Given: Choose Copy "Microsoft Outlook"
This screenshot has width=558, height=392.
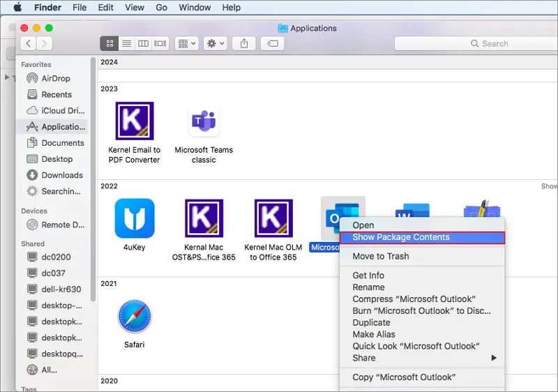Looking at the screenshot, I should 422,377.
